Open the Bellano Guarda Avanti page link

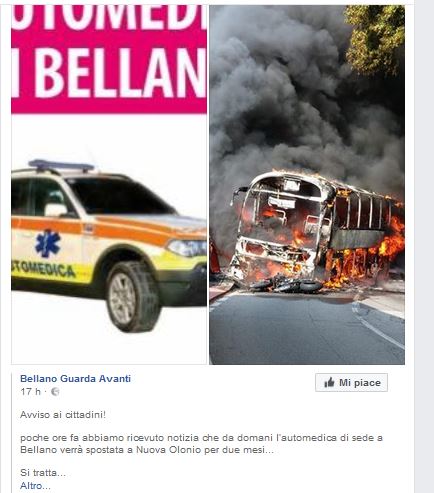(x=75, y=379)
